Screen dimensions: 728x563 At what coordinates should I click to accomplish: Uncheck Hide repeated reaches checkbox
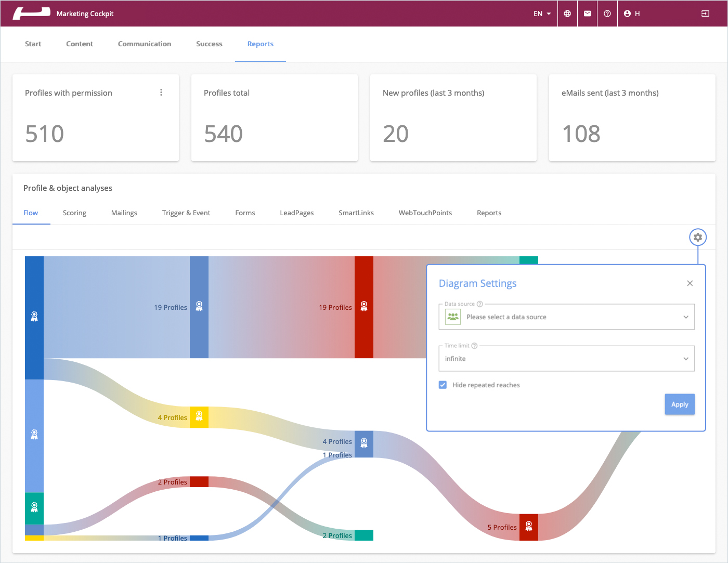[443, 385]
